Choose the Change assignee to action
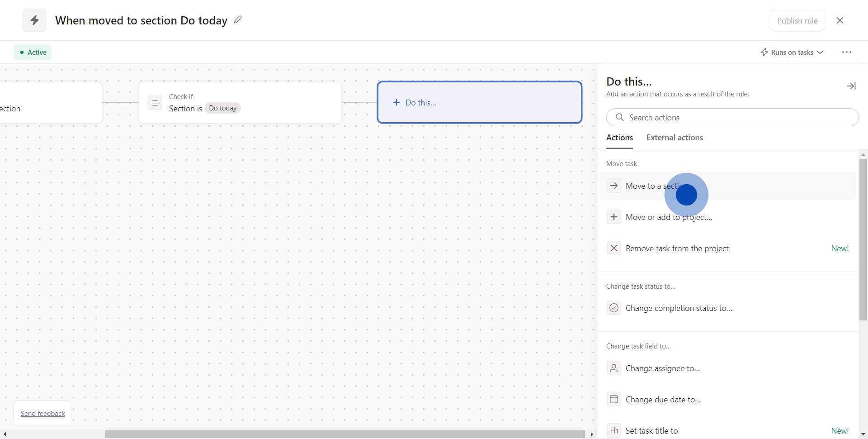This screenshot has height=439, width=868. click(662, 368)
